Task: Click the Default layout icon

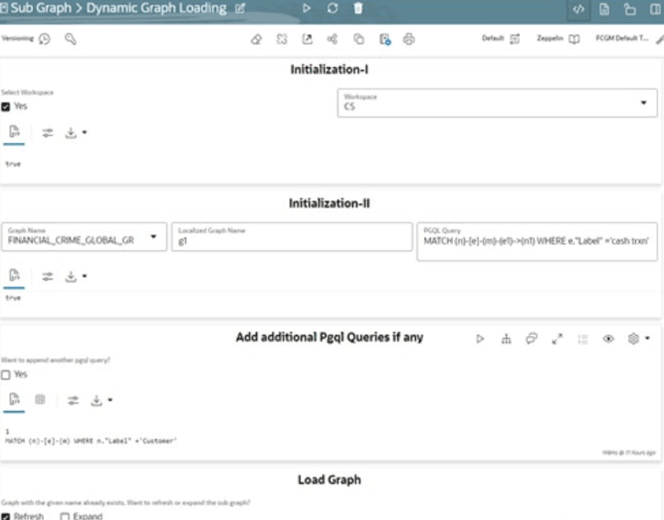Action: (515, 39)
